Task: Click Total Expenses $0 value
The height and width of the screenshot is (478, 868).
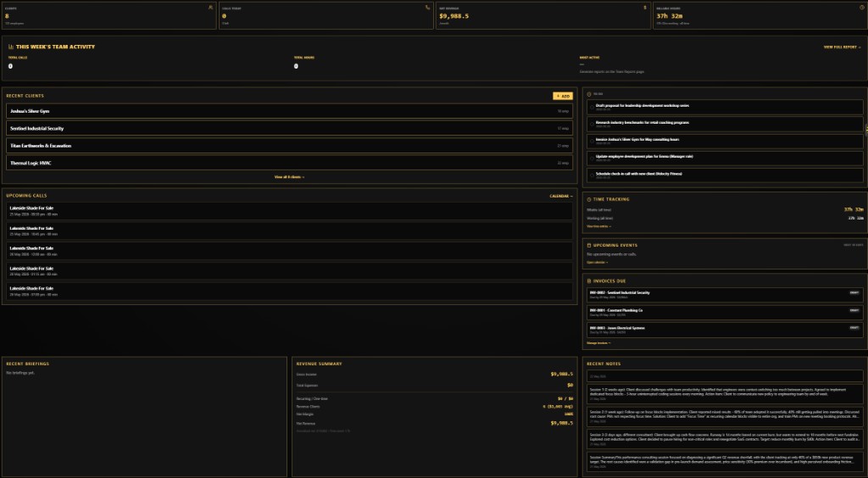Action: coord(570,385)
